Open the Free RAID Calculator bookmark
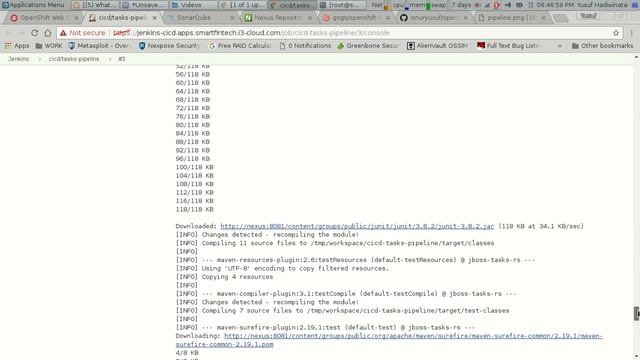This screenshot has height=360, width=640. click(x=240, y=46)
